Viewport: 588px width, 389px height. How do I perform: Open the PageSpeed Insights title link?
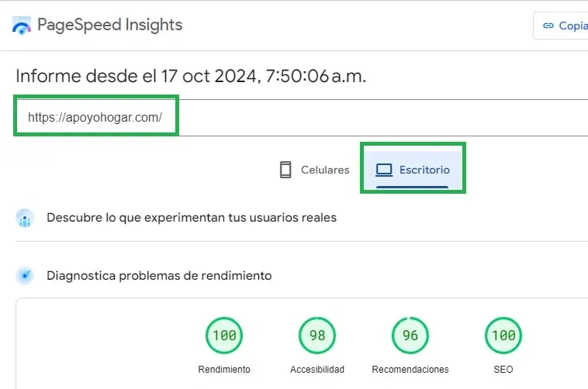[109, 25]
